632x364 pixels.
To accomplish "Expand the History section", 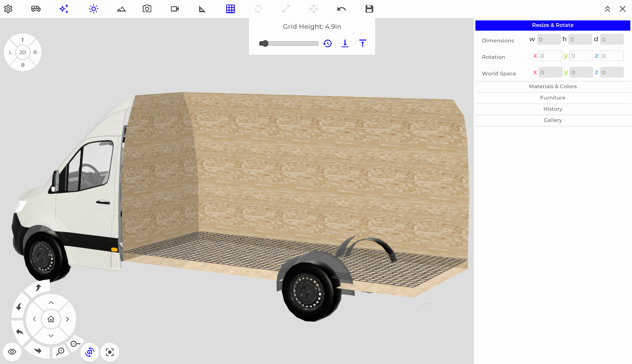I will pyautogui.click(x=553, y=109).
